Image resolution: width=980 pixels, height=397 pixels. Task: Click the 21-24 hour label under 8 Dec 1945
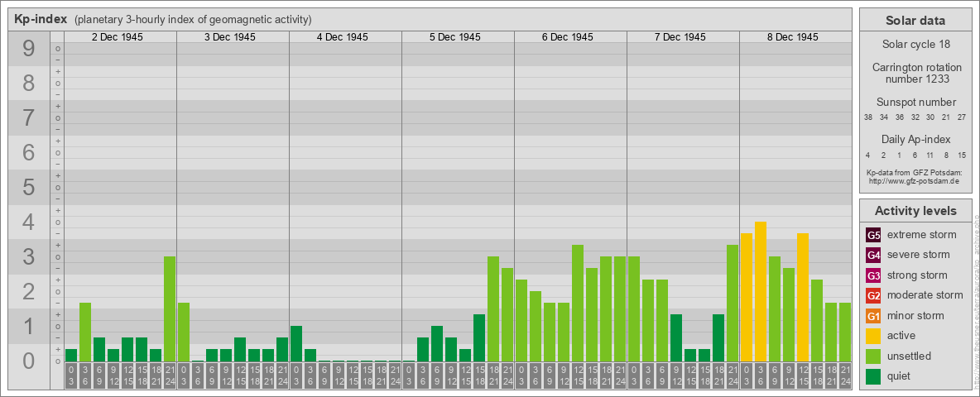click(844, 377)
